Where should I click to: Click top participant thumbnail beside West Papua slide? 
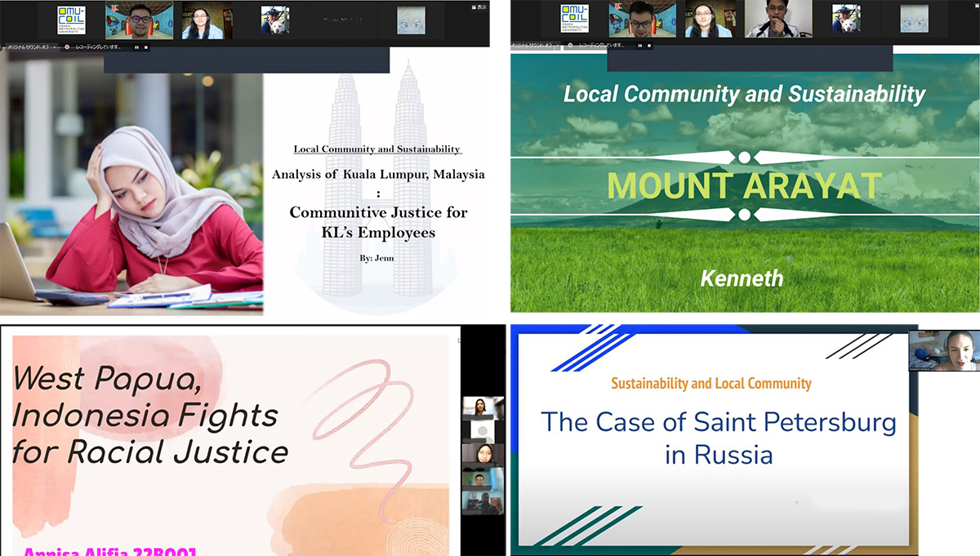pyautogui.click(x=482, y=407)
